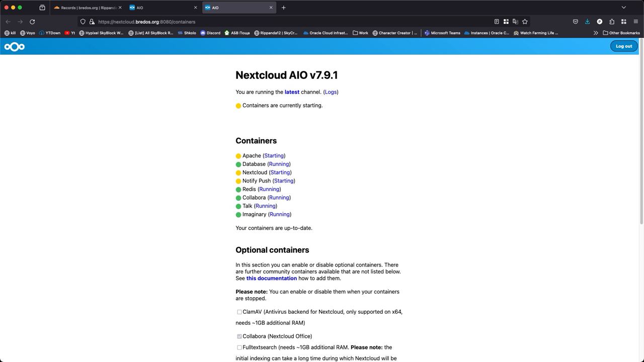Open the Logs link
Viewport: 644px width, 362px height.
(x=331, y=92)
